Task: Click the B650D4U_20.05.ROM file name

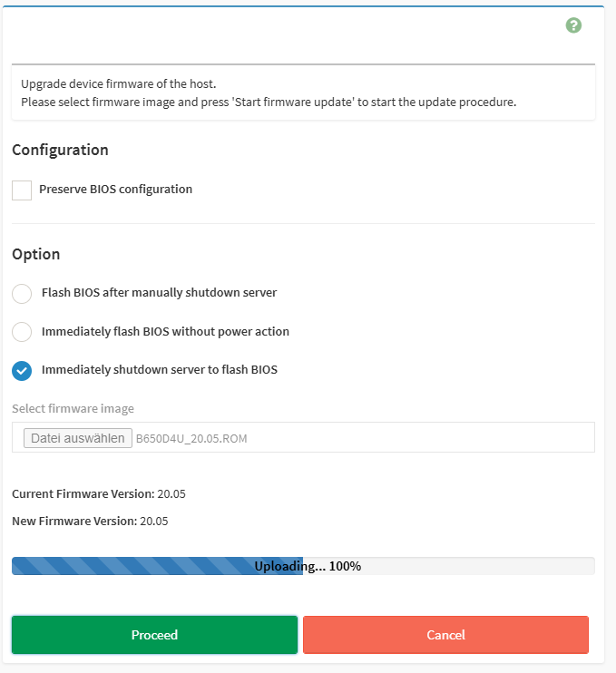Action: point(191,439)
